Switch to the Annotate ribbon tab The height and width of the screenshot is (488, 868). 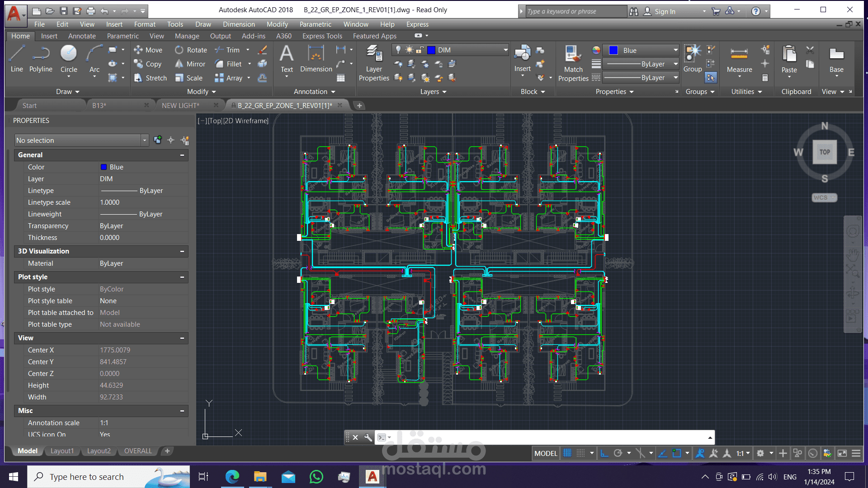point(82,36)
